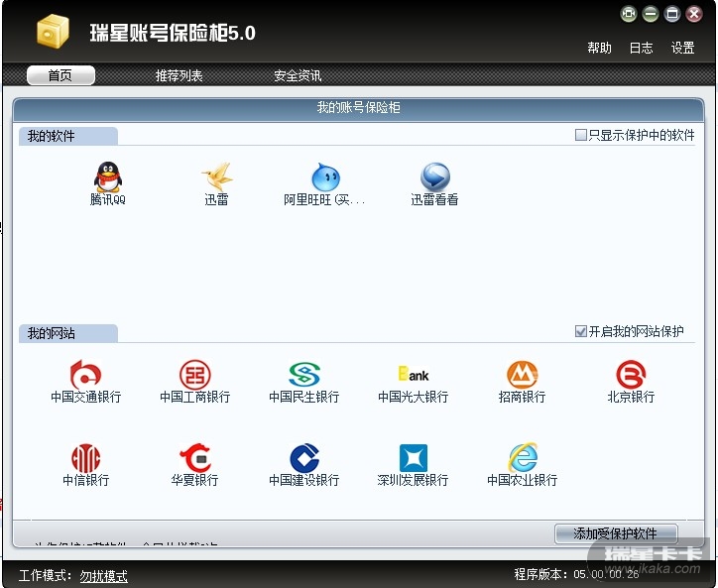Switch to the 首页 tab
This screenshot has width=718, height=588.
click(x=60, y=75)
